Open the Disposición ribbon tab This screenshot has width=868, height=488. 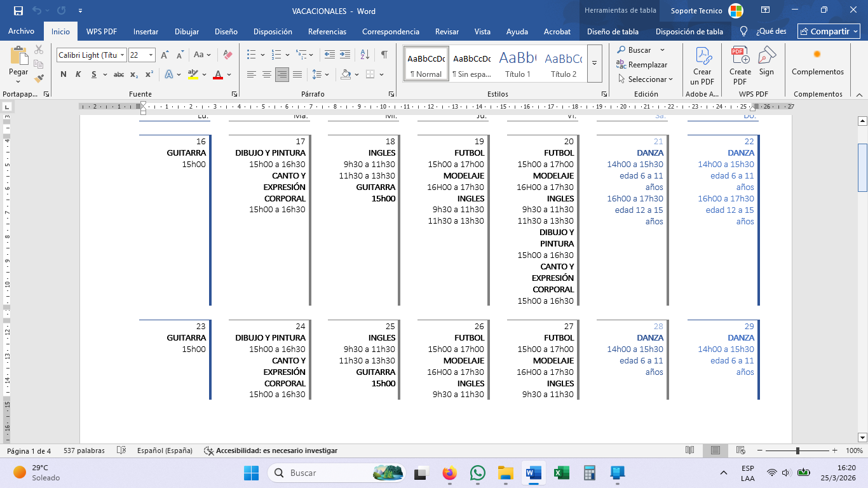point(273,31)
